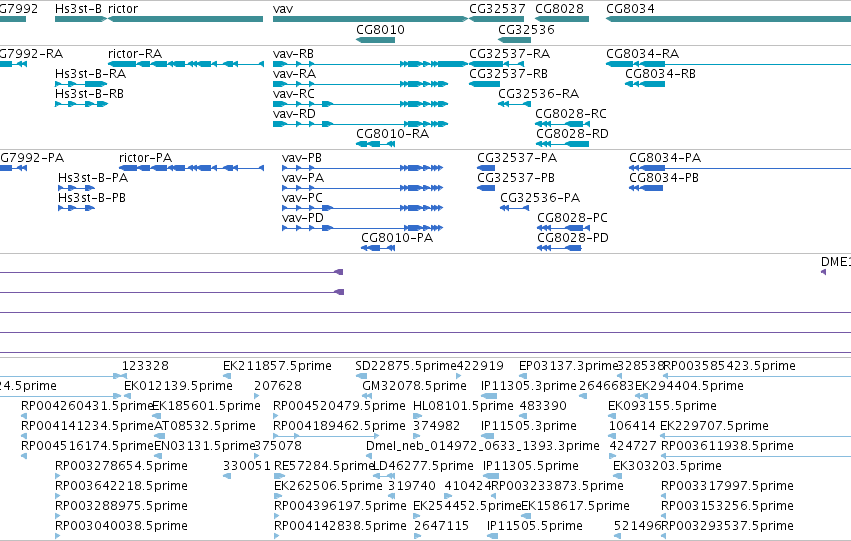This screenshot has height=541, width=851.
Task: Select the CG8028-PD protein label
Action: 573,238
